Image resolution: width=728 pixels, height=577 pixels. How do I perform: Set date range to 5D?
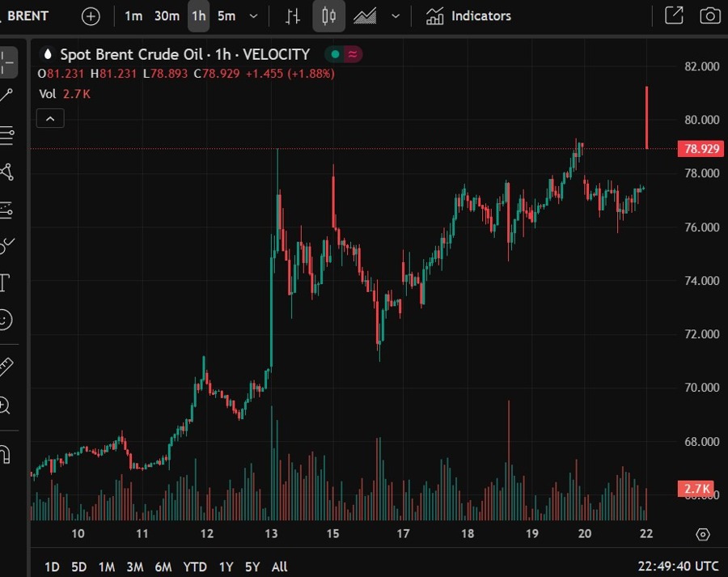pos(79,566)
